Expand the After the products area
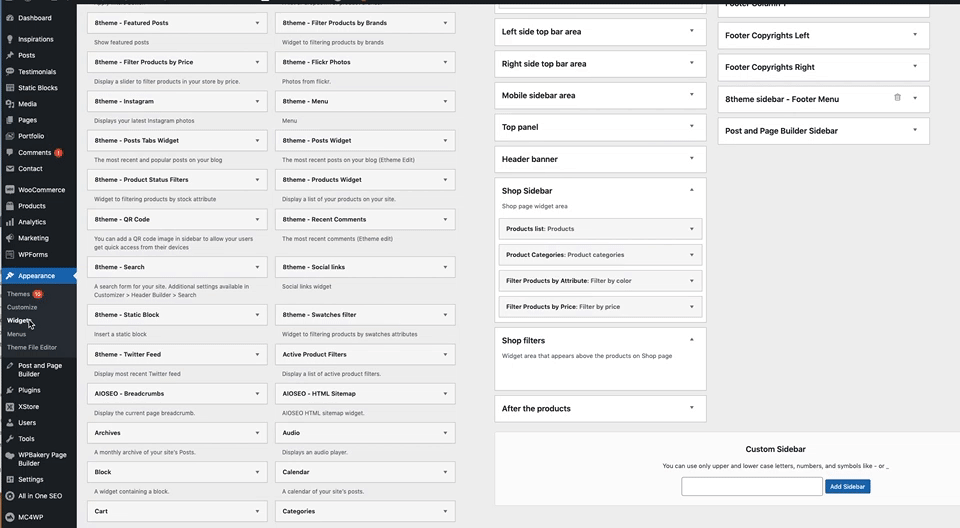 692,407
